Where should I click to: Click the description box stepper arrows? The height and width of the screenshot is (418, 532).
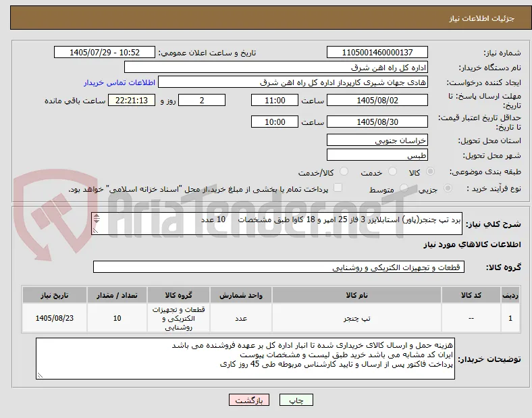pyautogui.click(x=97, y=219)
